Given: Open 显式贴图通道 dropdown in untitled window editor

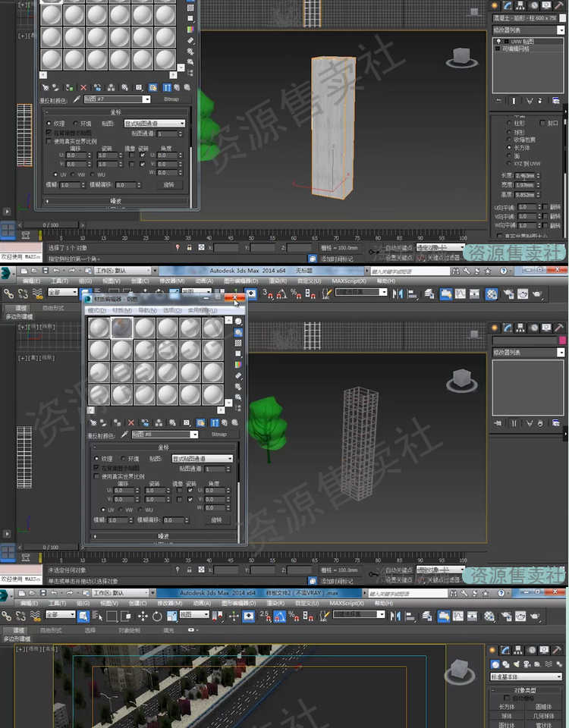Looking at the screenshot, I should pyautogui.click(x=202, y=458).
